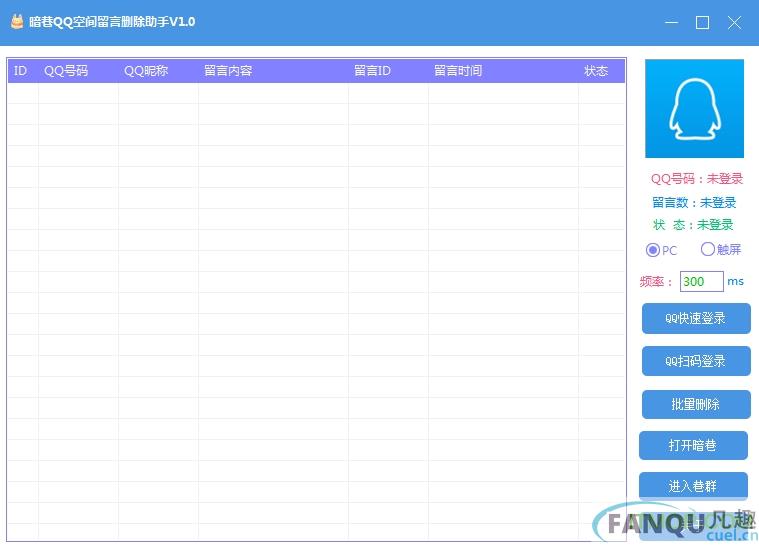
Task: Click the app logo icon in title bar
Action: (x=17, y=22)
